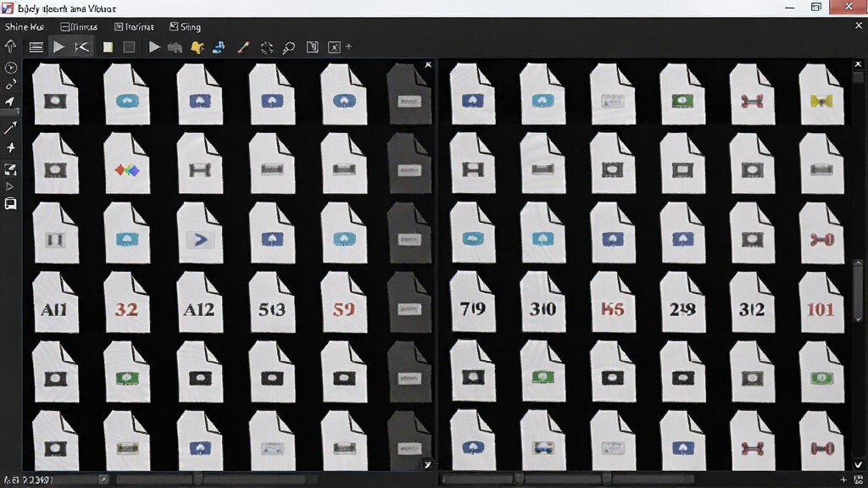Select the yellow square stop icon

tap(108, 47)
